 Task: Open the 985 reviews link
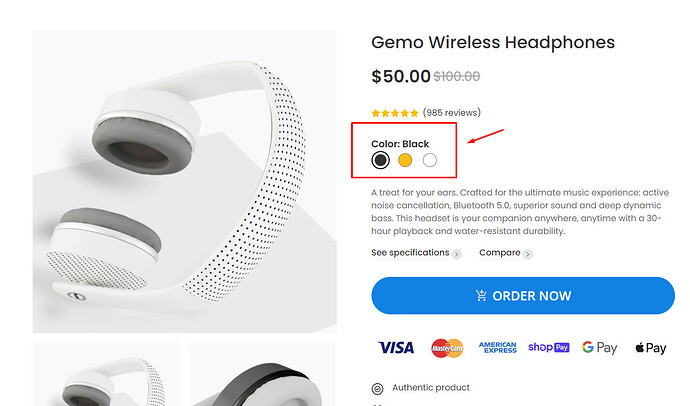(451, 113)
